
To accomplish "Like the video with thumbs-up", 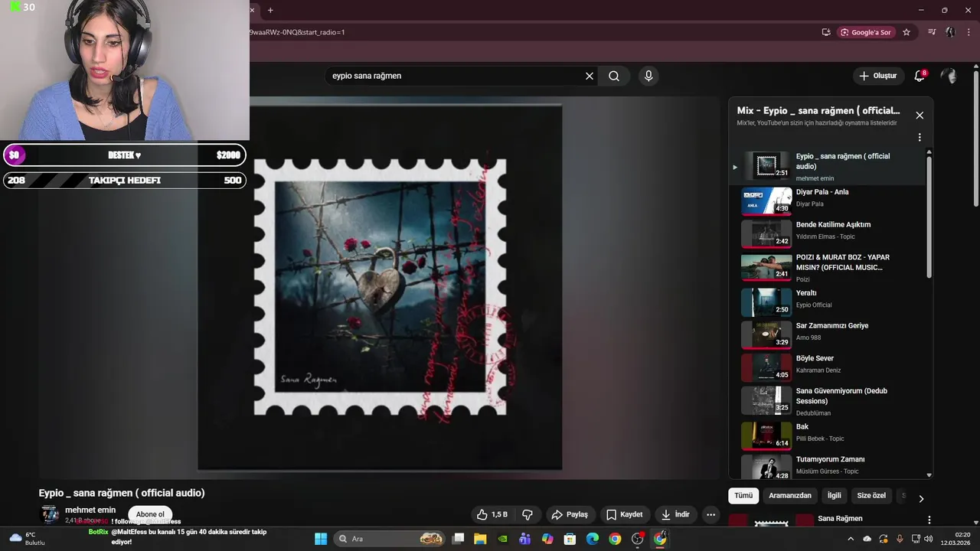I will click(492, 514).
